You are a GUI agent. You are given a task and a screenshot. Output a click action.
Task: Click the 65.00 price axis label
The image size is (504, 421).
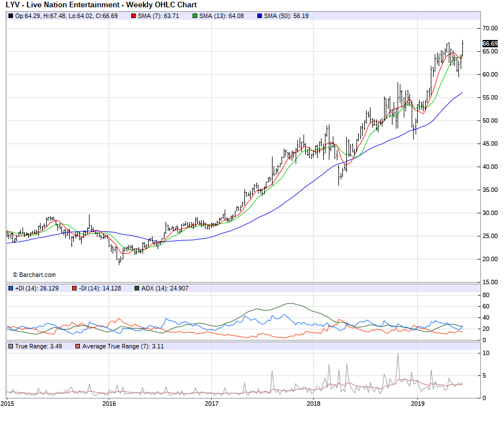click(x=490, y=51)
